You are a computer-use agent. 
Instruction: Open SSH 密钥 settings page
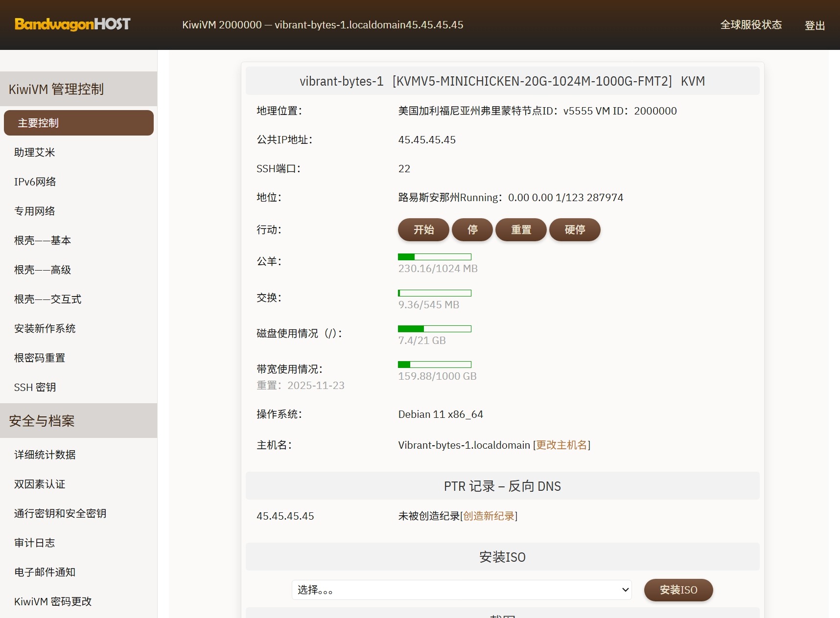click(x=35, y=387)
